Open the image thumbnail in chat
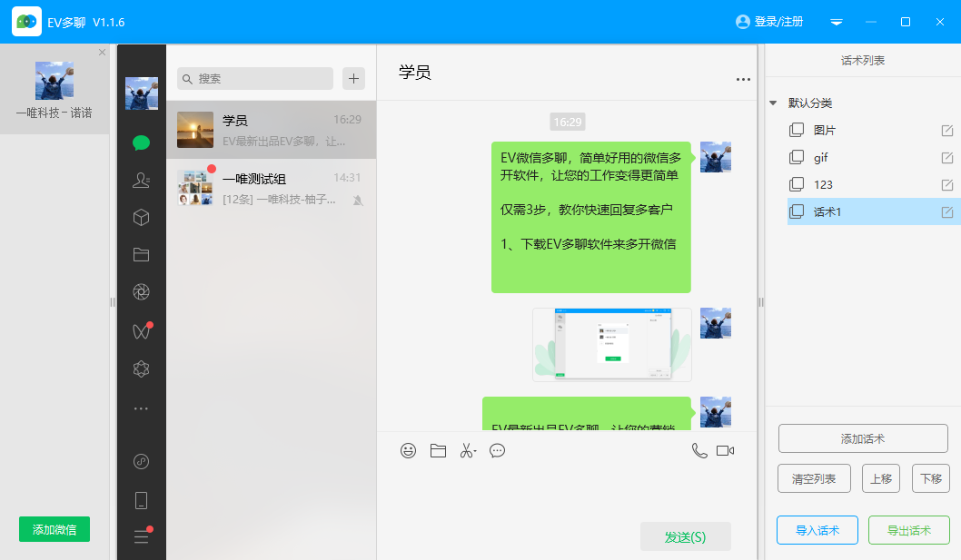The width and height of the screenshot is (961, 560). (x=611, y=345)
